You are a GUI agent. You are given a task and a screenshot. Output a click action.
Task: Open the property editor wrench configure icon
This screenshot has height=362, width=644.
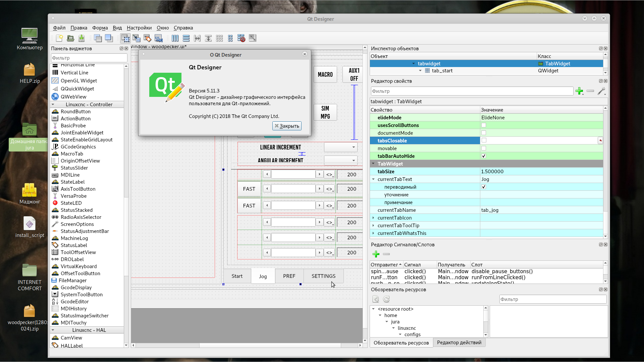coord(602,91)
